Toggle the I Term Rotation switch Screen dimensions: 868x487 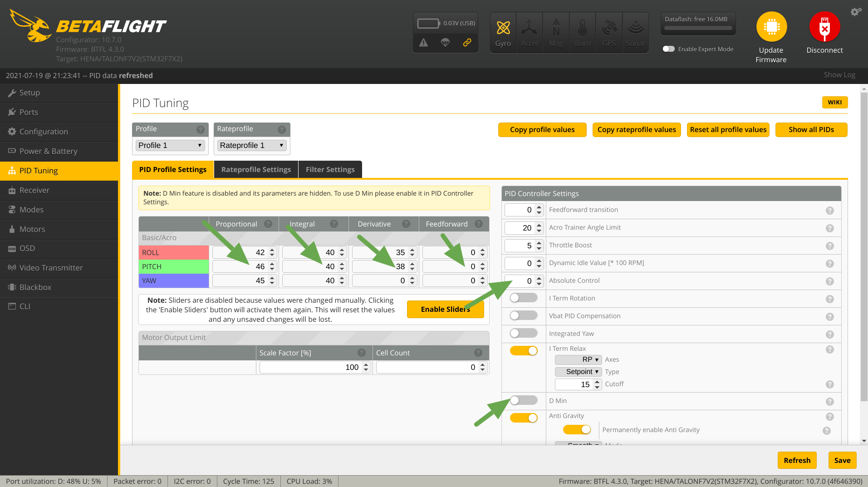[523, 298]
